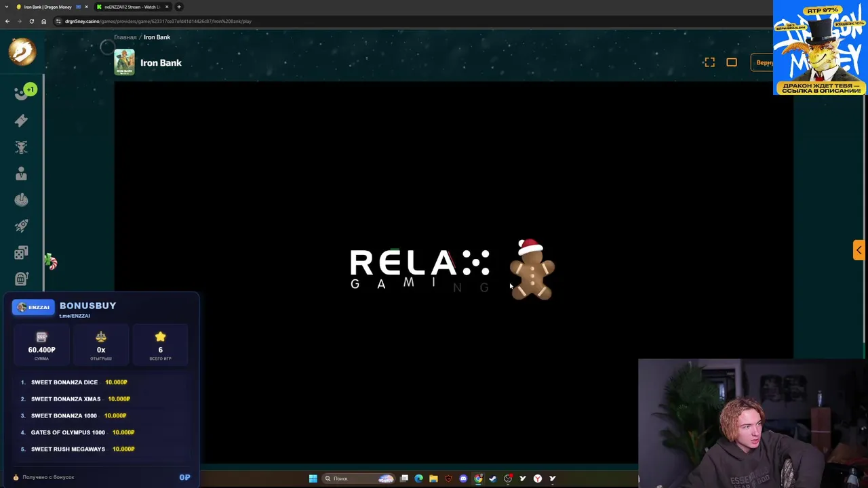Click the taskbar Поиск search box
868x488 pixels.
pos(359,479)
